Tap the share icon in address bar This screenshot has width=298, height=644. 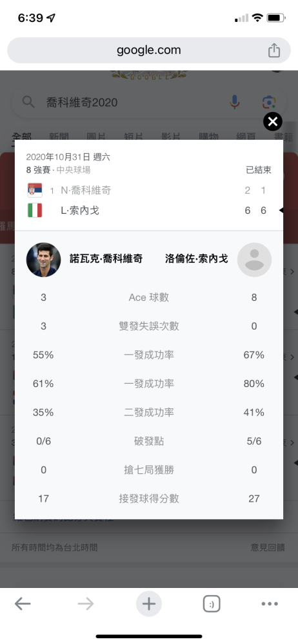coord(274,50)
